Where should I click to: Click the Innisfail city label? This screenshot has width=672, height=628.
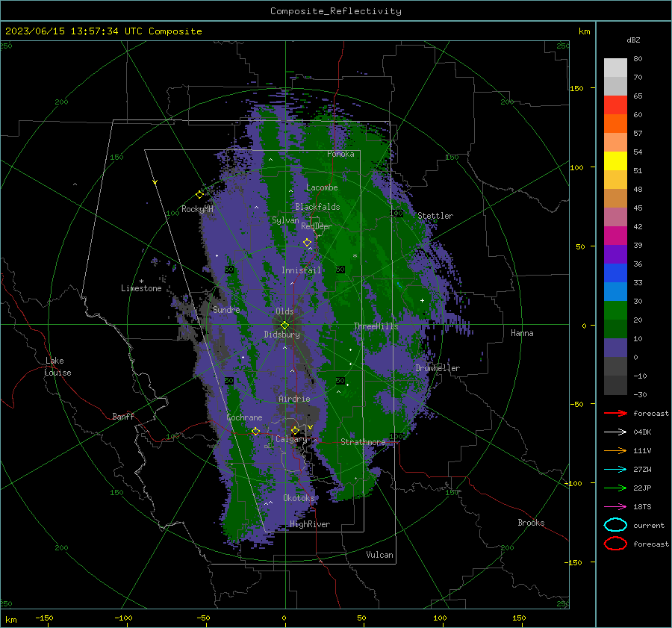[301, 270]
